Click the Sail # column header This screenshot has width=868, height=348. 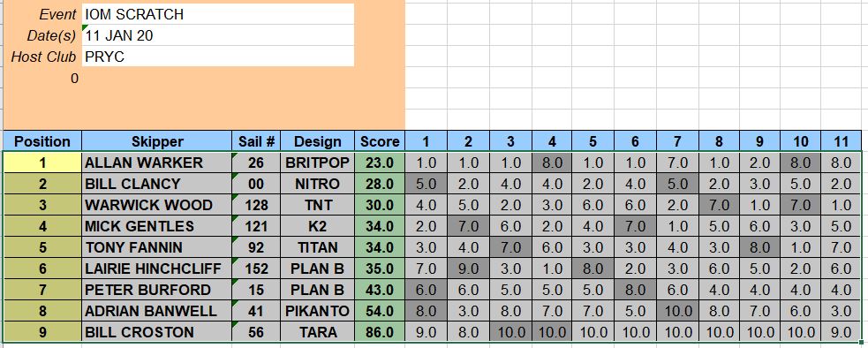point(256,141)
